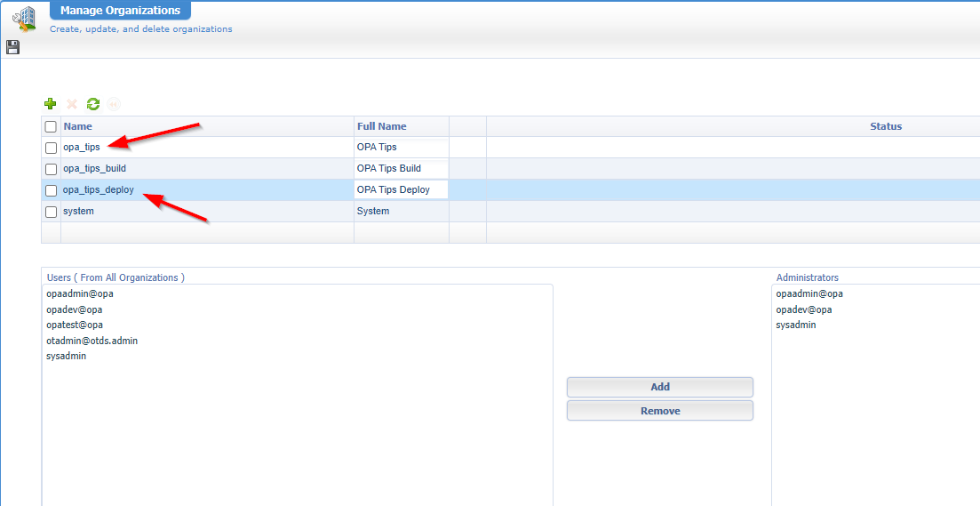Click the Status column header

coord(885,126)
